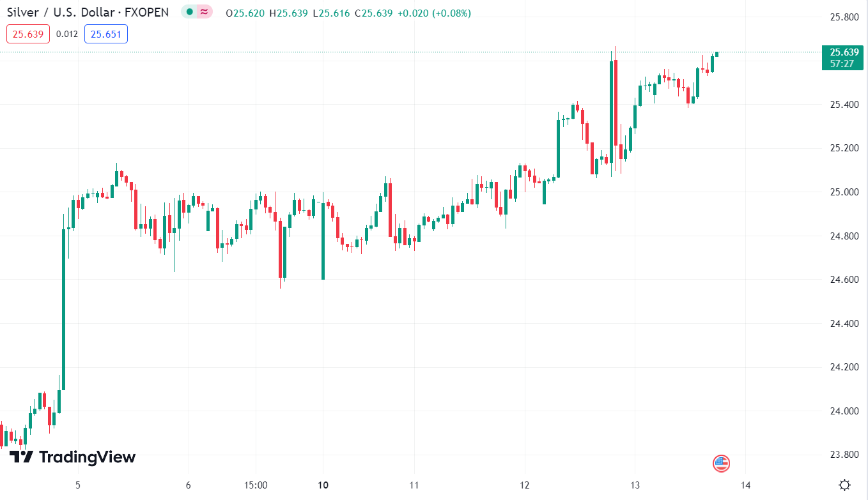The width and height of the screenshot is (868, 500).
Task: Click the TradingView logo
Action: pyautogui.click(x=72, y=457)
